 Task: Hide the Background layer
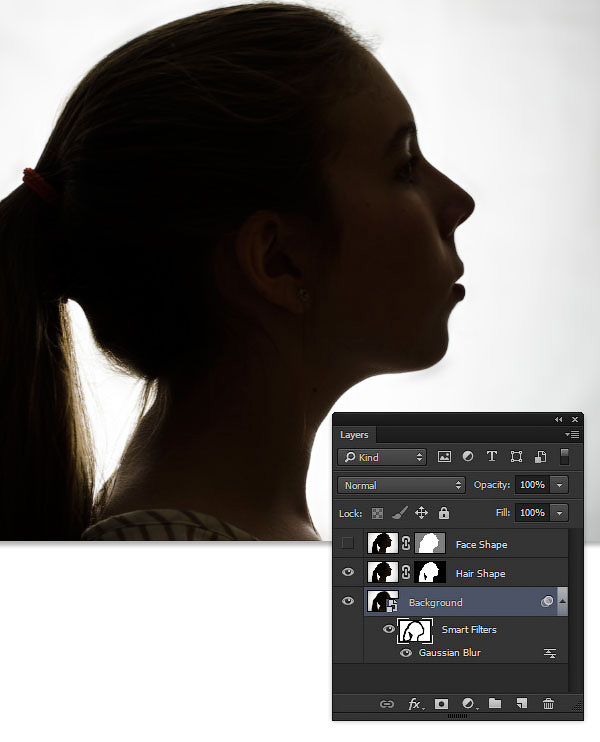click(348, 601)
